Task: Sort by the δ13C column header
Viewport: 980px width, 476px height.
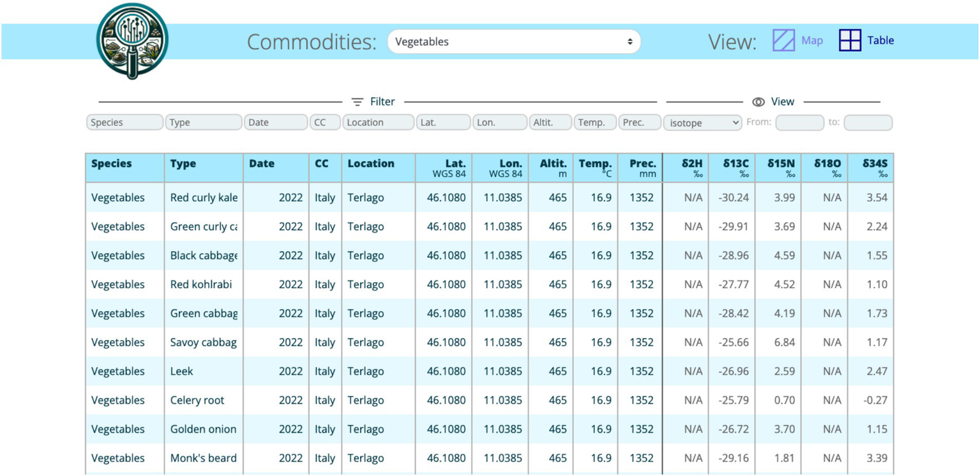Action: point(735,164)
